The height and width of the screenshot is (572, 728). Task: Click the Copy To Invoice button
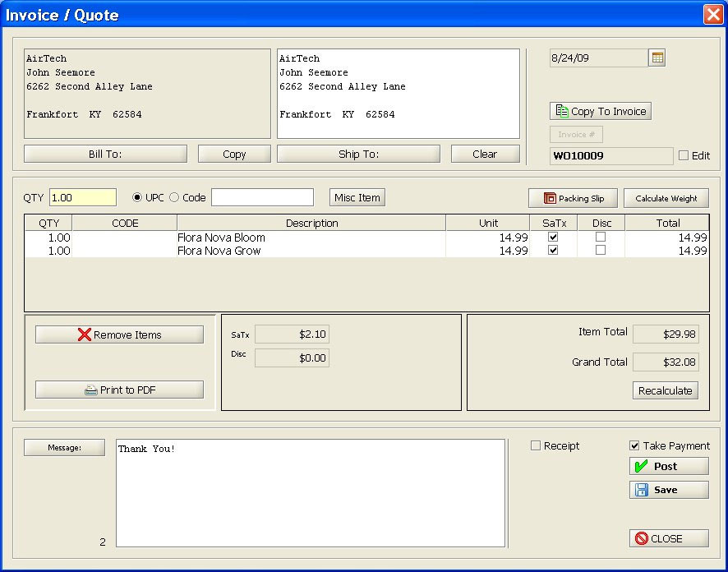(x=601, y=112)
